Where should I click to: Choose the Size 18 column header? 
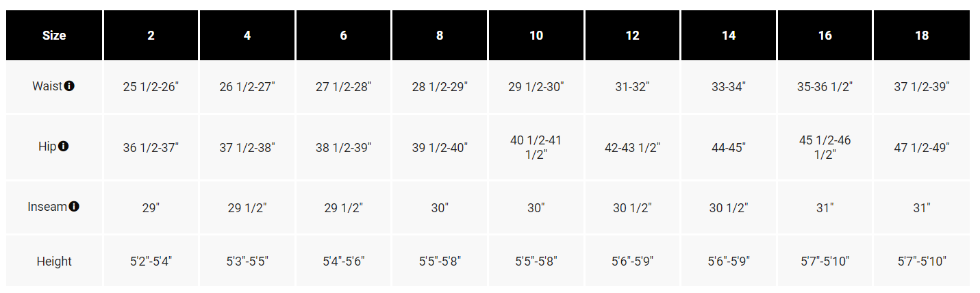click(x=922, y=36)
